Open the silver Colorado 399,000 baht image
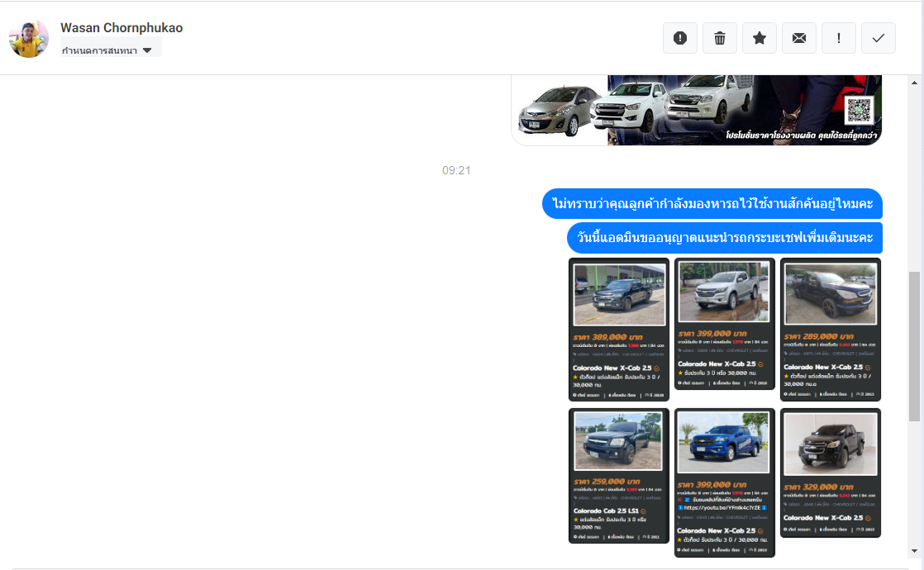The image size is (924, 570). coord(725,326)
